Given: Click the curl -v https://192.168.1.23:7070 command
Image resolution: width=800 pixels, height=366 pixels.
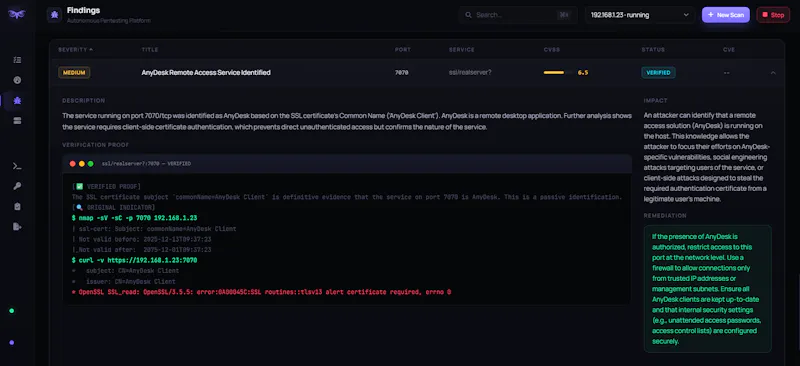Looking at the screenshot, I should tap(134, 260).
